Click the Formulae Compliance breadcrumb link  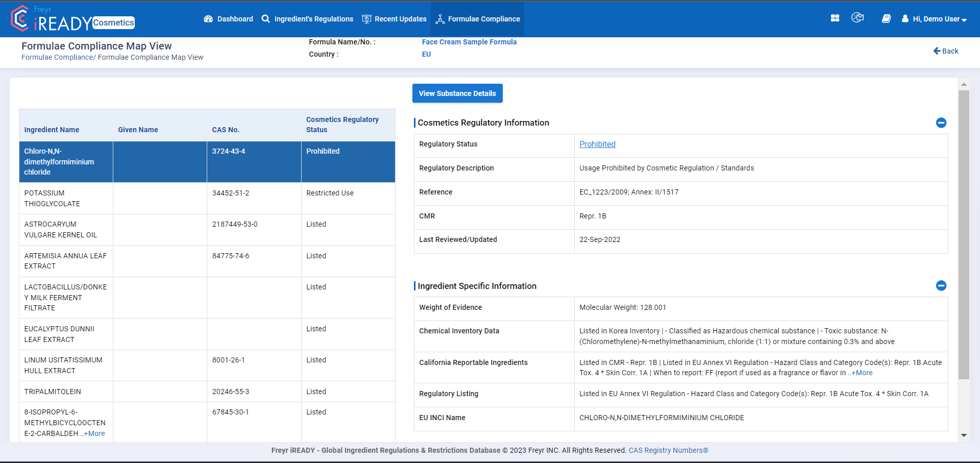point(57,57)
